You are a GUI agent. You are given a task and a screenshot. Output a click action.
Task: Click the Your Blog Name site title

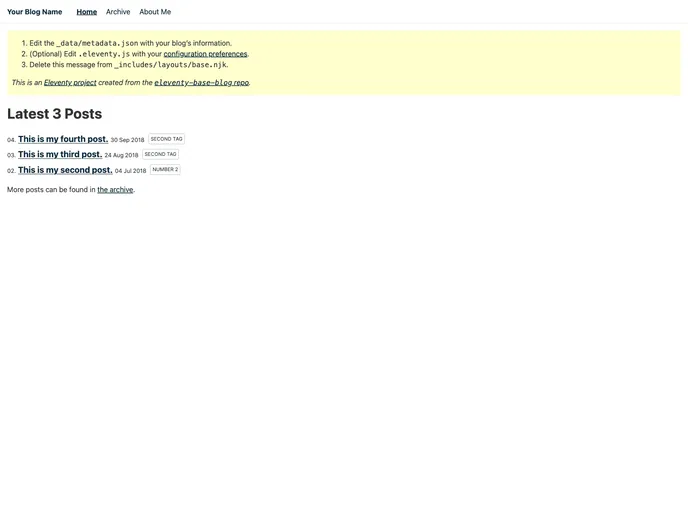(x=34, y=12)
